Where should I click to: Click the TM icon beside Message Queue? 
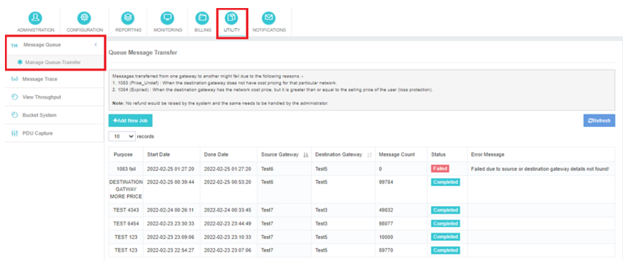pos(14,45)
